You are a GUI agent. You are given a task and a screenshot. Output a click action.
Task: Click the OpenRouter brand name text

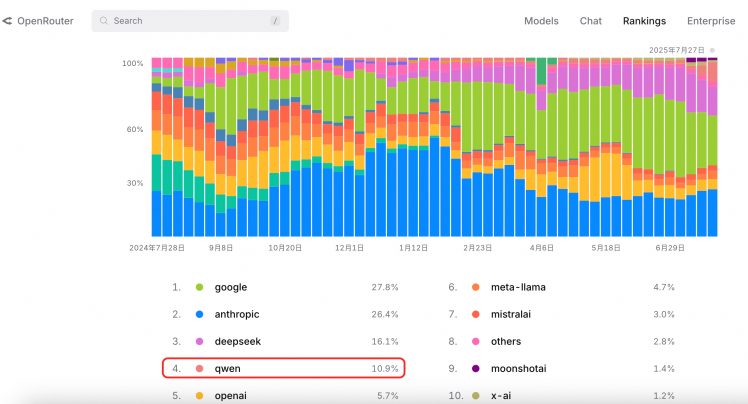(45, 21)
